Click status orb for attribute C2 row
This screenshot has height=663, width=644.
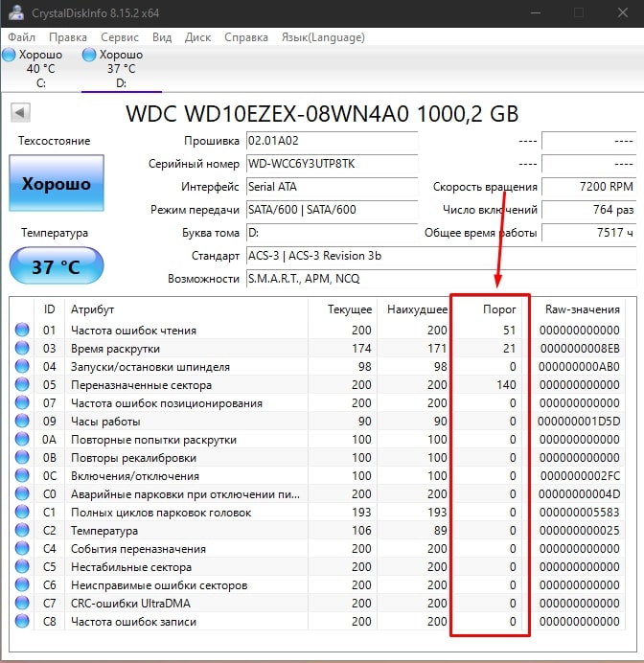pos(22,530)
